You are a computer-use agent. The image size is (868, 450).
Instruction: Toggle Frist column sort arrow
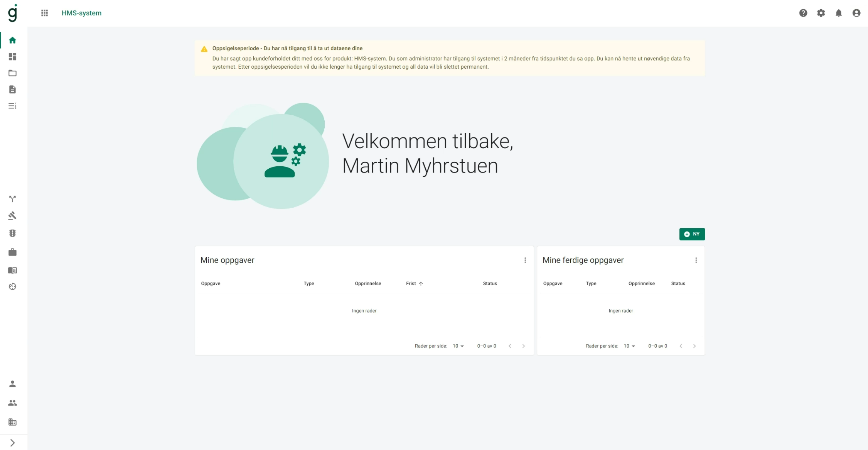pyautogui.click(x=421, y=284)
